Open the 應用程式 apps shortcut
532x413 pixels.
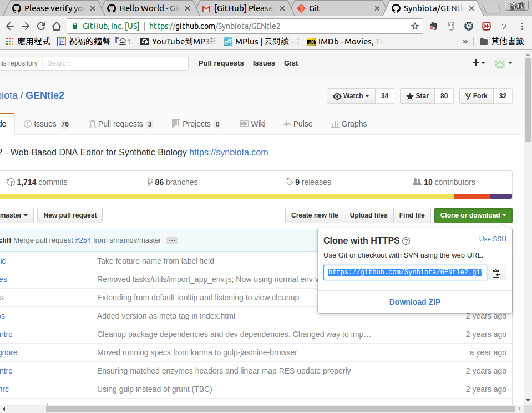coord(28,42)
